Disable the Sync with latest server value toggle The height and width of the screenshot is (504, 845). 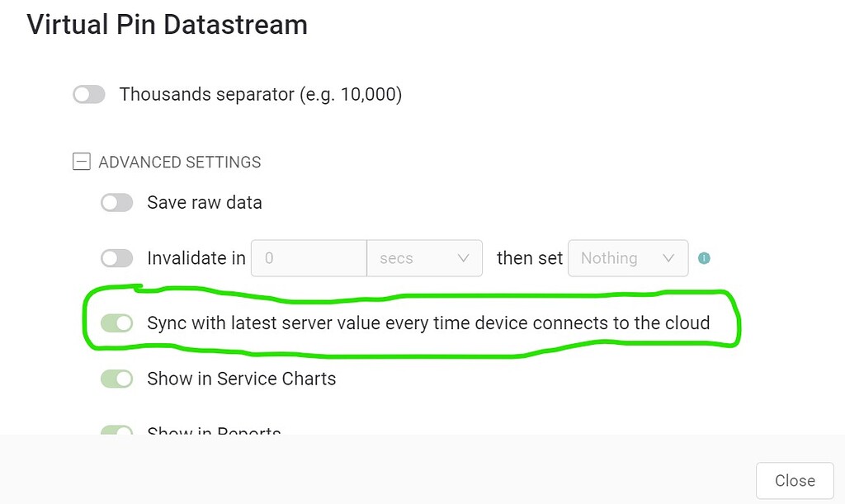click(116, 323)
